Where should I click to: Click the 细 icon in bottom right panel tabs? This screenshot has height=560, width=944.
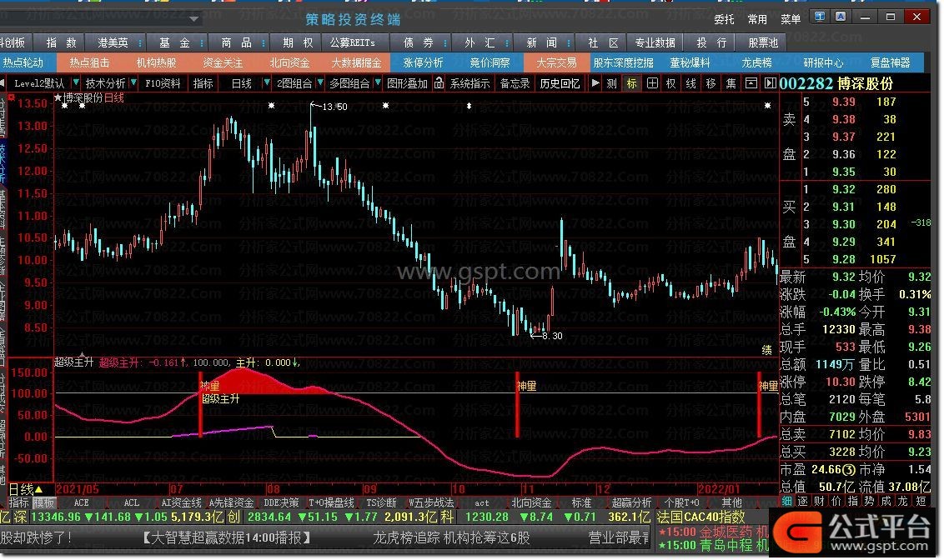point(787,501)
